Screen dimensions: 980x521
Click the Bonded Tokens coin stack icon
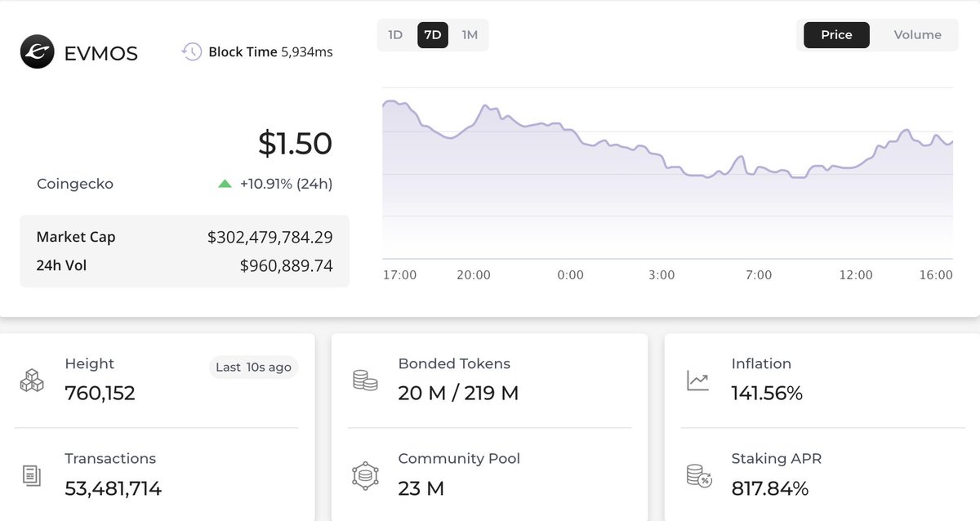pyautogui.click(x=365, y=381)
